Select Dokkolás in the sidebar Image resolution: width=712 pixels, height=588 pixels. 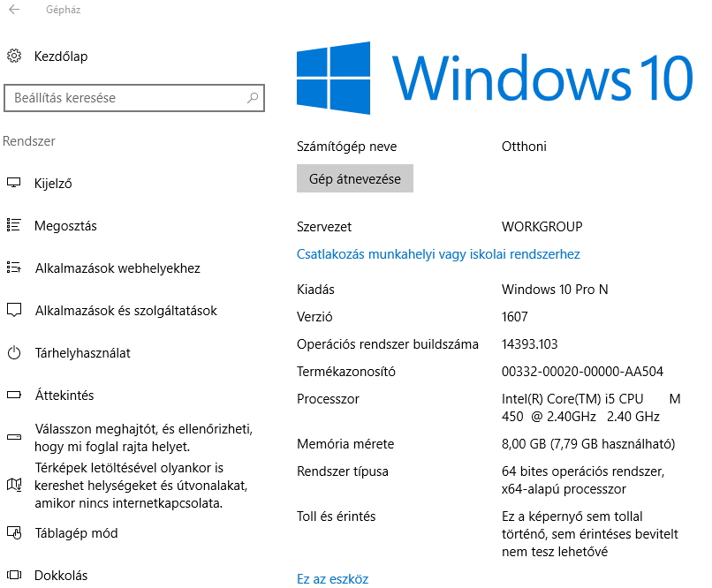click(61, 576)
